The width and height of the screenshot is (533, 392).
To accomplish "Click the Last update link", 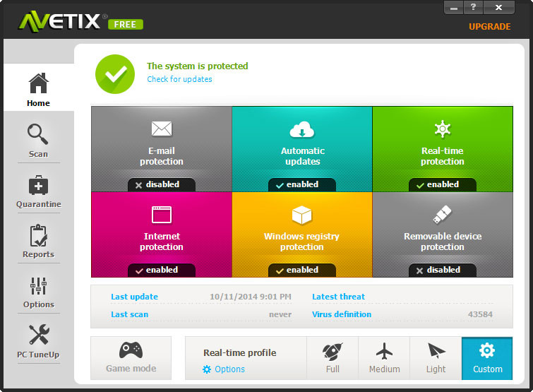I will (134, 297).
